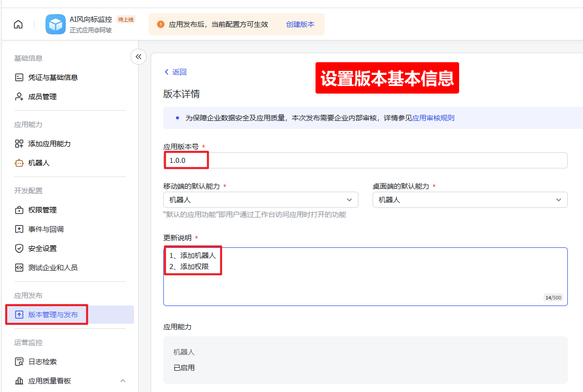This screenshot has height=392, width=583.
Task: Select the 安全设置 shield icon
Action: (x=19, y=248)
